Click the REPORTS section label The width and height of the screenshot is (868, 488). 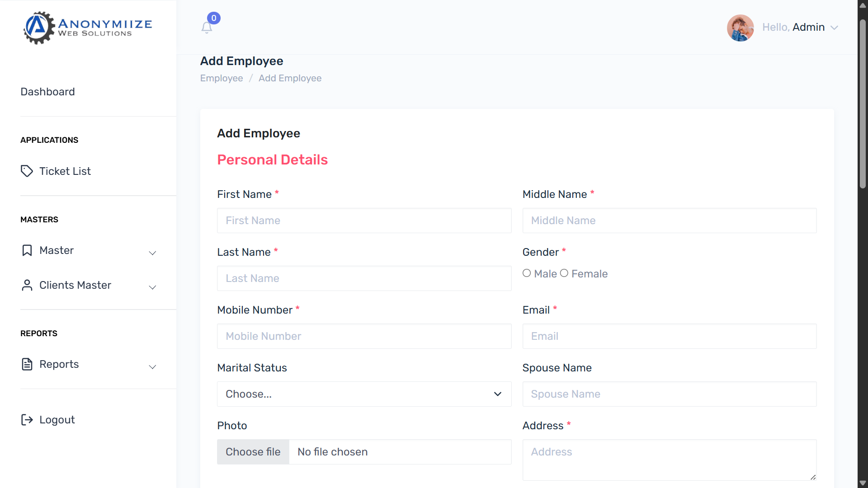click(x=39, y=333)
